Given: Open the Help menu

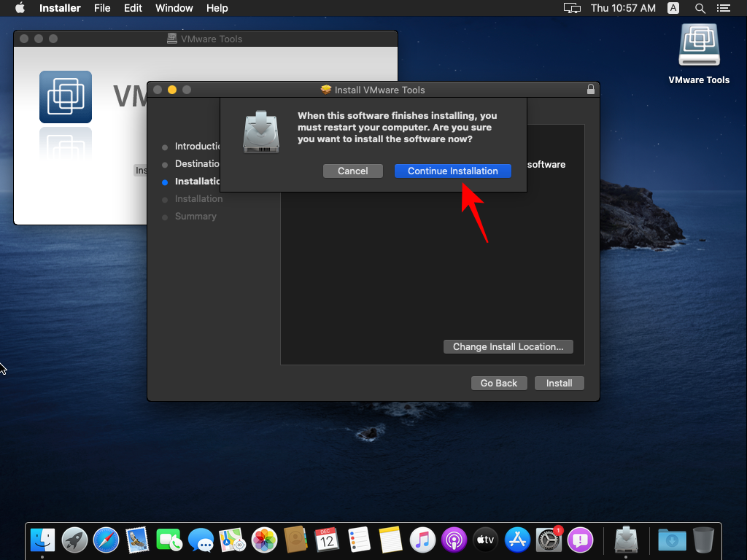Looking at the screenshot, I should pos(217,8).
